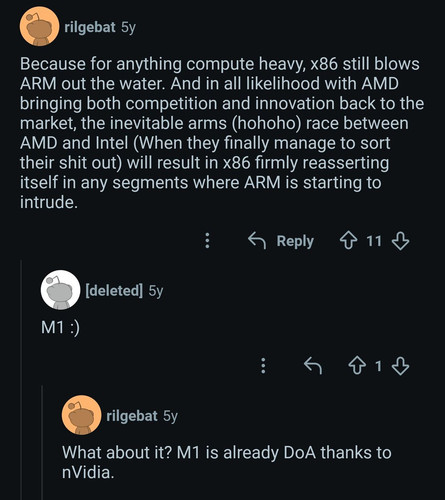Downvote rilgebat's top comment with 11 points
Screen dimensions: 445x500
coord(400,241)
